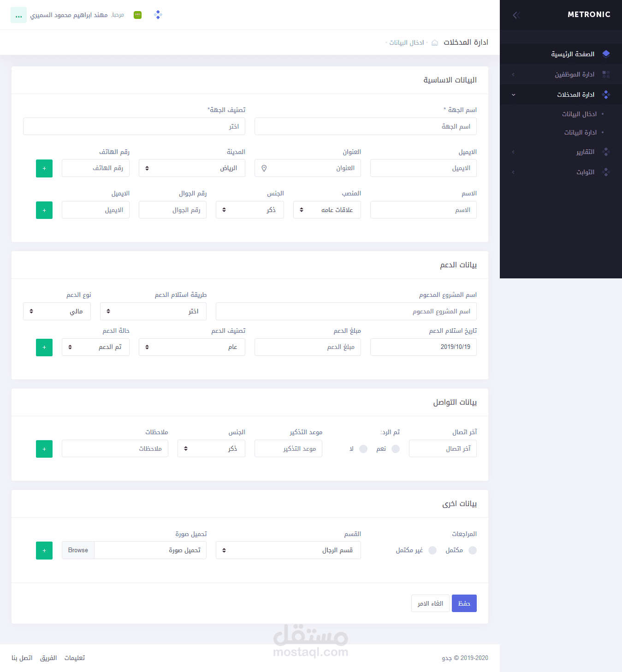Focus ملاحظات notes input field
Image resolution: width=622 pixels, height=672 pixels.
(115, 448)
